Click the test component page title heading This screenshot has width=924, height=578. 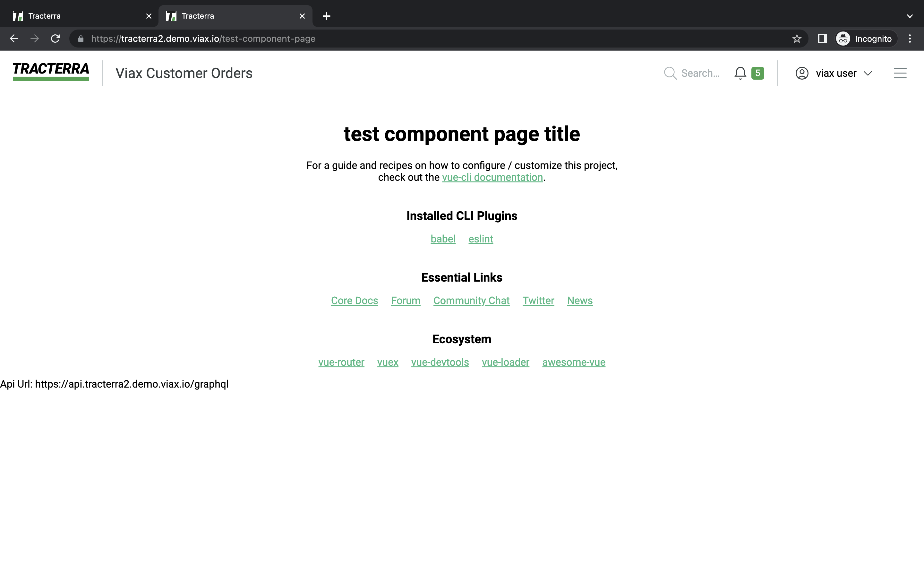(x=462, y=134)
